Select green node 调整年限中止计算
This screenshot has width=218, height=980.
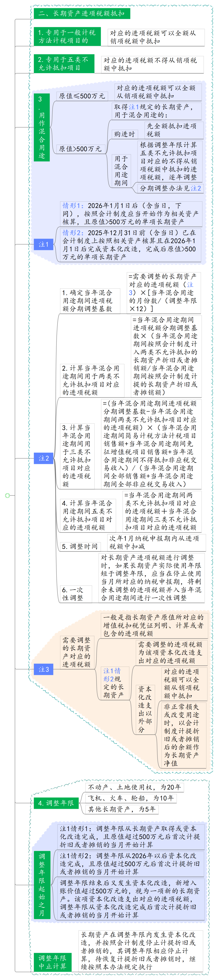click(52, 962)
